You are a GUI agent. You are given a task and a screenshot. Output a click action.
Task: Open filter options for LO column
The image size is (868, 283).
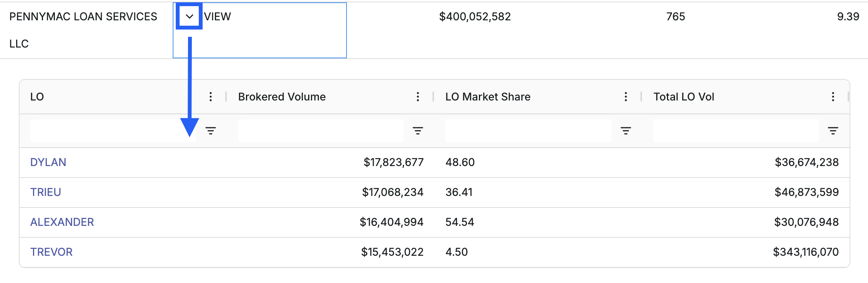point(211,131)
